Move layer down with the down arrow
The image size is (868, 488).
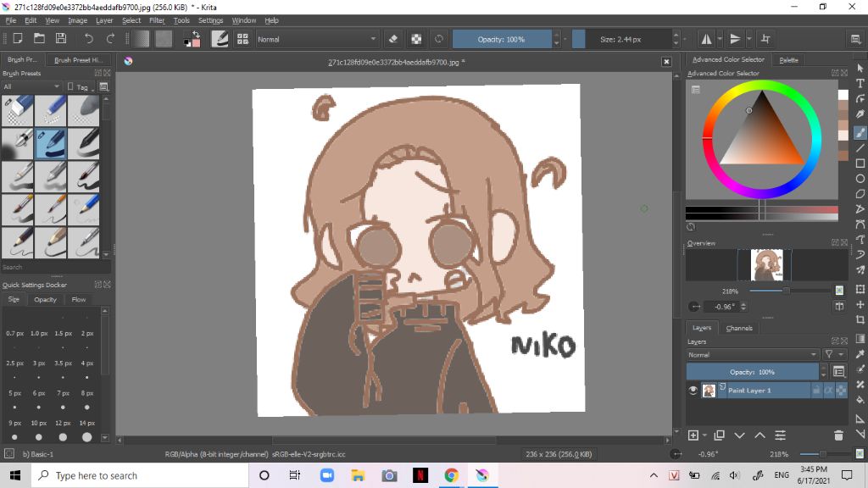(x=739, y=435)
